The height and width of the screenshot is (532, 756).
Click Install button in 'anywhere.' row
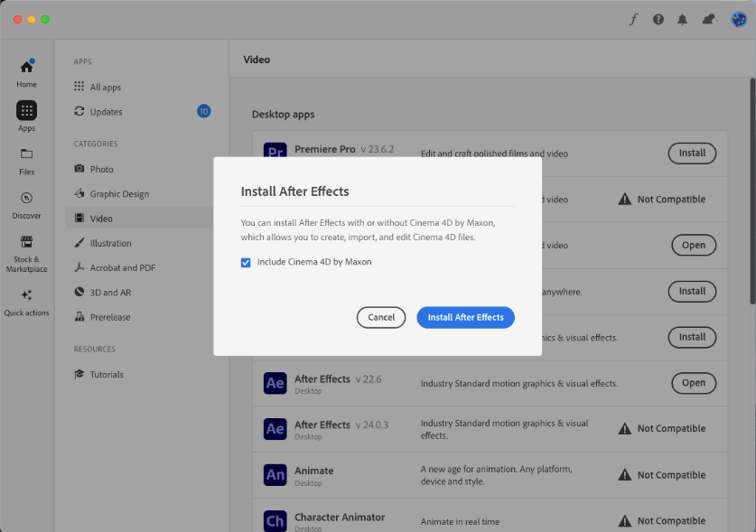click(692, 292)
